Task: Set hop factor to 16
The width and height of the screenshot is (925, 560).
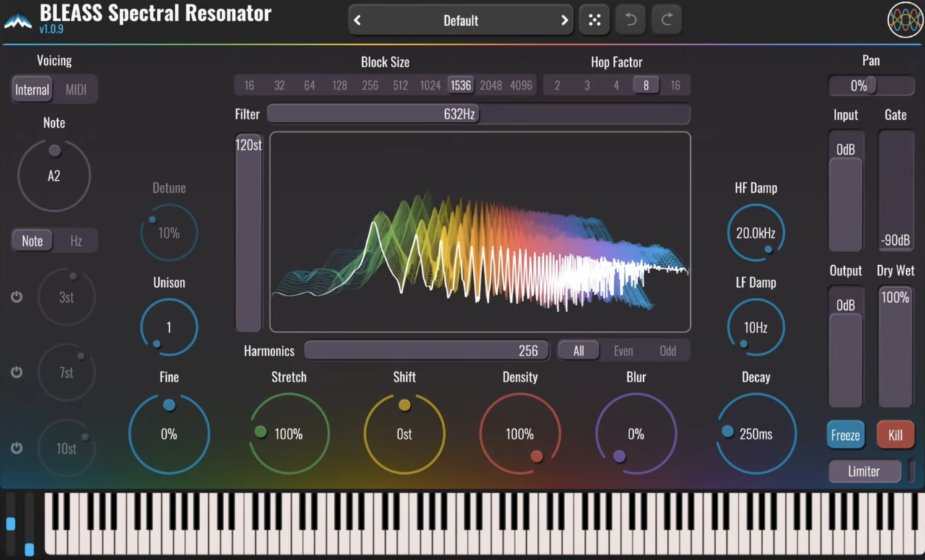Action: pos(675,85)
